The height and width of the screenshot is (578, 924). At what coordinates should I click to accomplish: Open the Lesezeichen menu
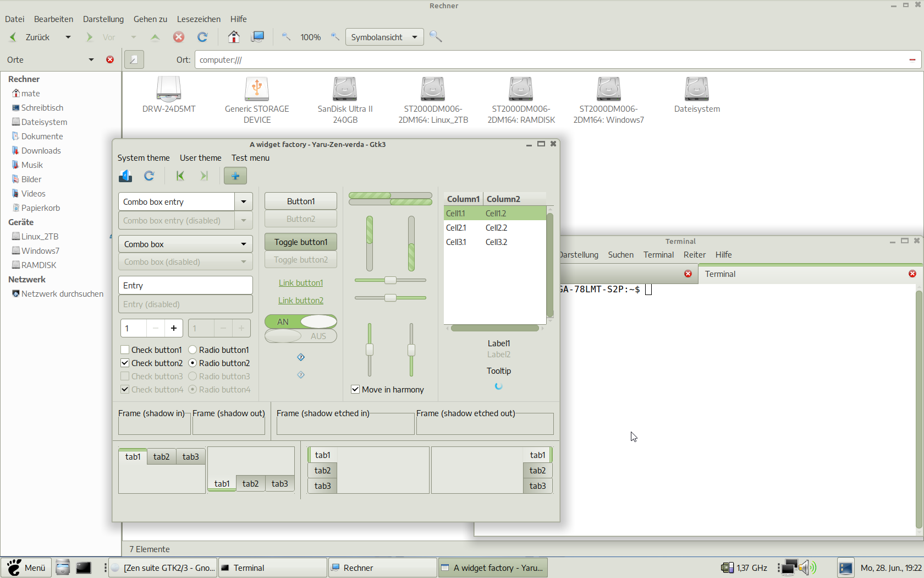click(199, 19)
